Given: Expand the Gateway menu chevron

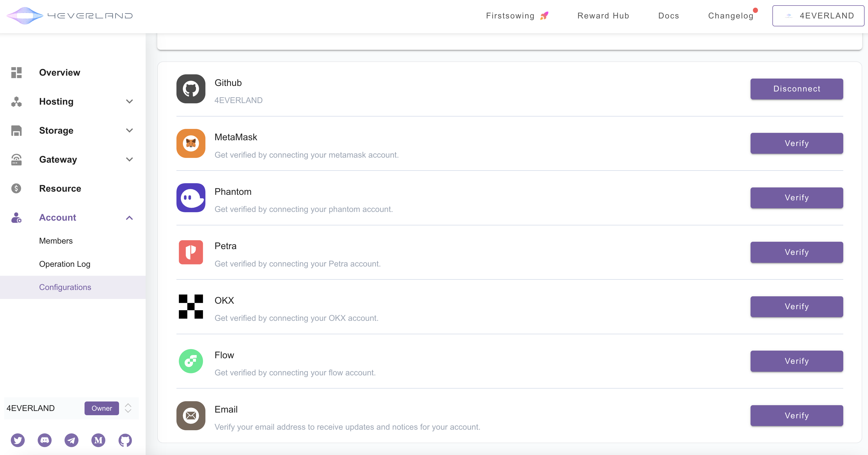Looking at the screenshot, I should [x=129, y=159].
